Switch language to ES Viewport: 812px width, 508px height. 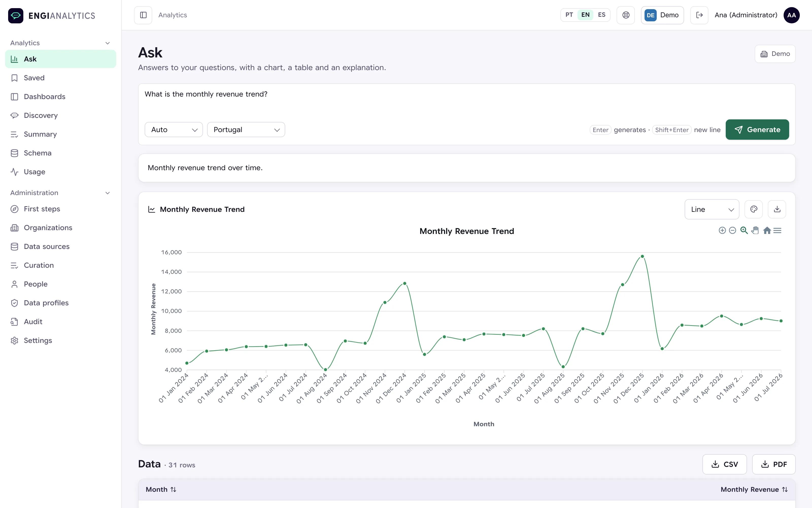602,15
